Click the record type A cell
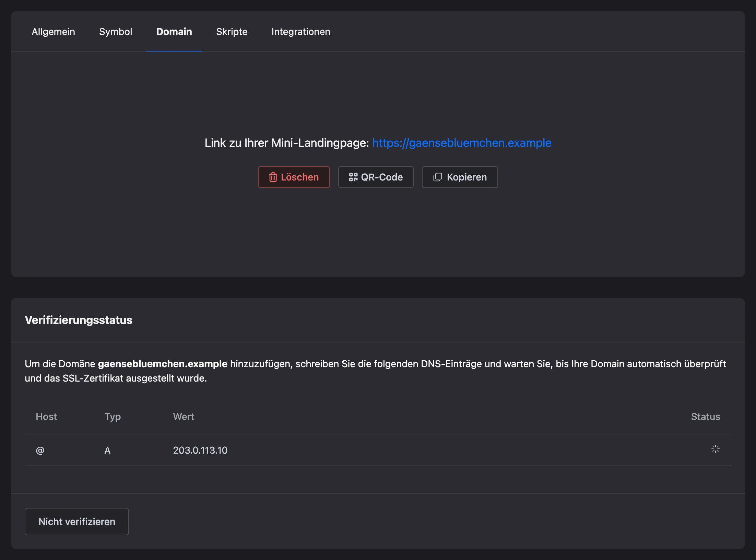The image size is (756, 560). [x=107, y=450]
